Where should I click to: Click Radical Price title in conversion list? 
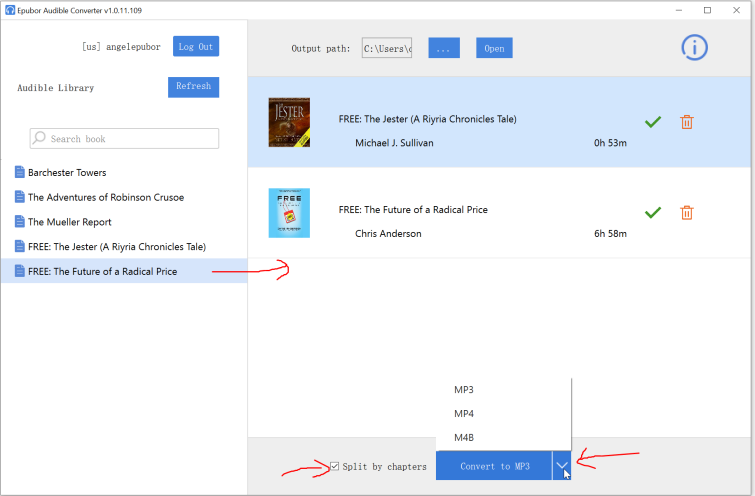tap(413, 209)
